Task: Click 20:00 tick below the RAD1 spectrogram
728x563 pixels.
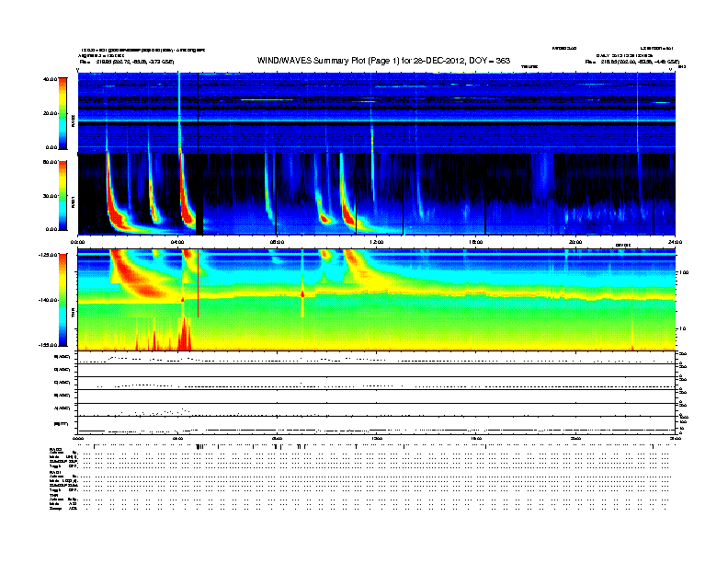Action: click(x=575, y=242)
